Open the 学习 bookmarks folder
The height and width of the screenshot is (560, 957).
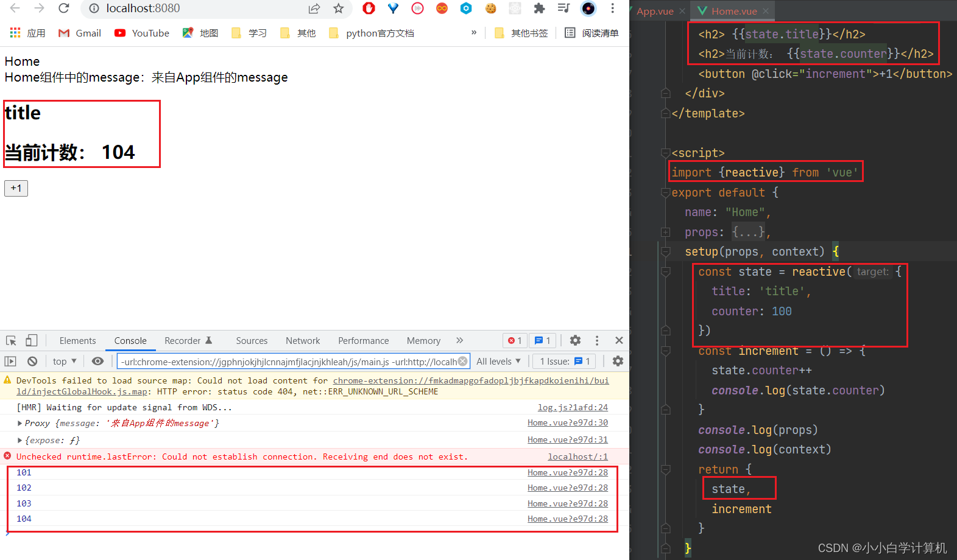tap(249, 33)
